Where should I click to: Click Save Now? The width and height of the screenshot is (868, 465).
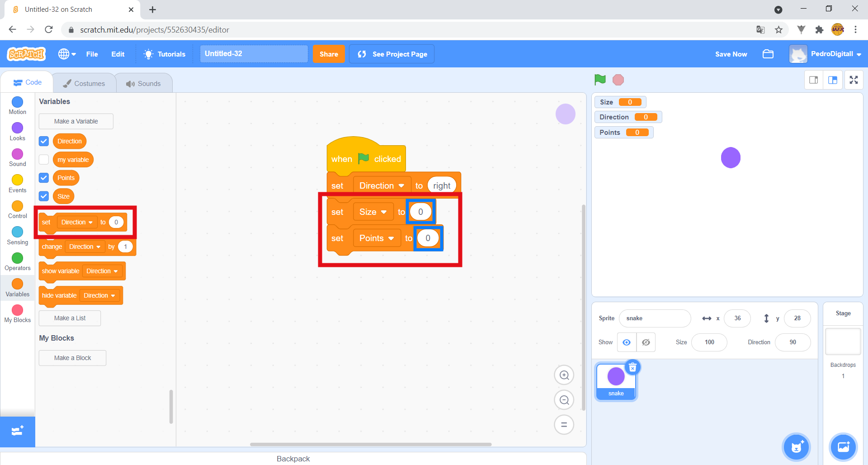pos(731,54)
